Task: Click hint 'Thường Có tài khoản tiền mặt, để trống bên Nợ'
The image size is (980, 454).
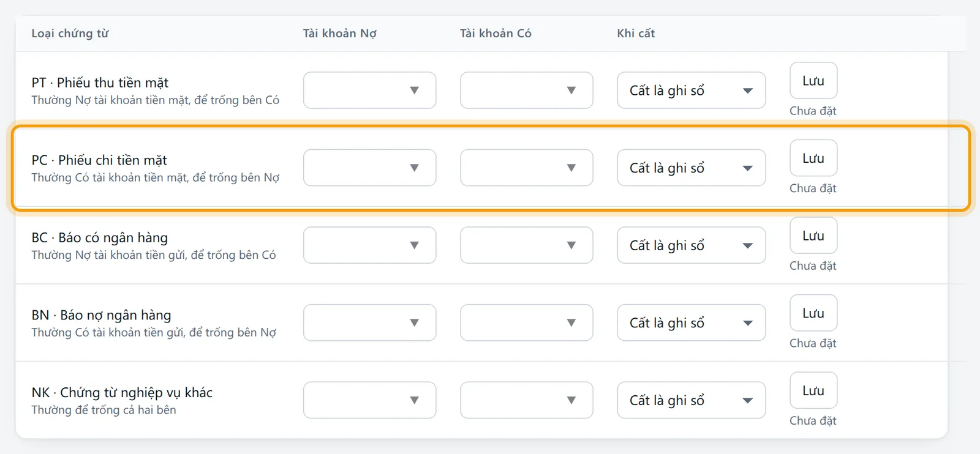Action: point(156,177)
